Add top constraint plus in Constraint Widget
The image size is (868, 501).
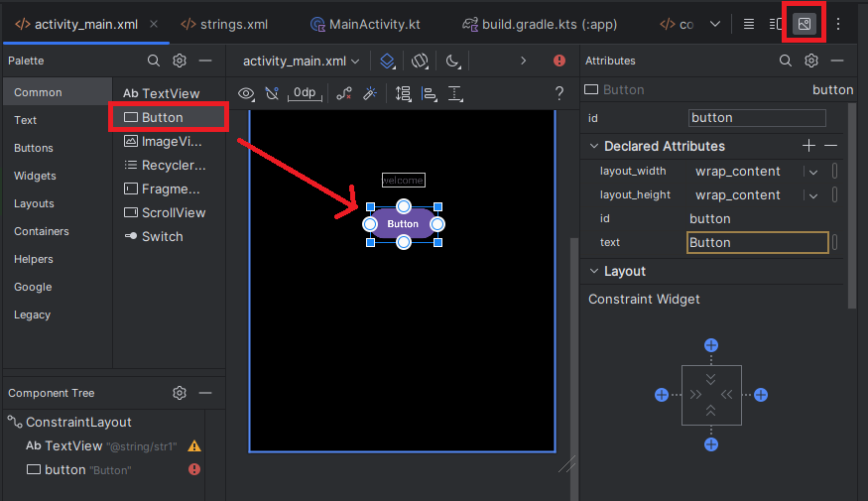[x=711, y=345]
